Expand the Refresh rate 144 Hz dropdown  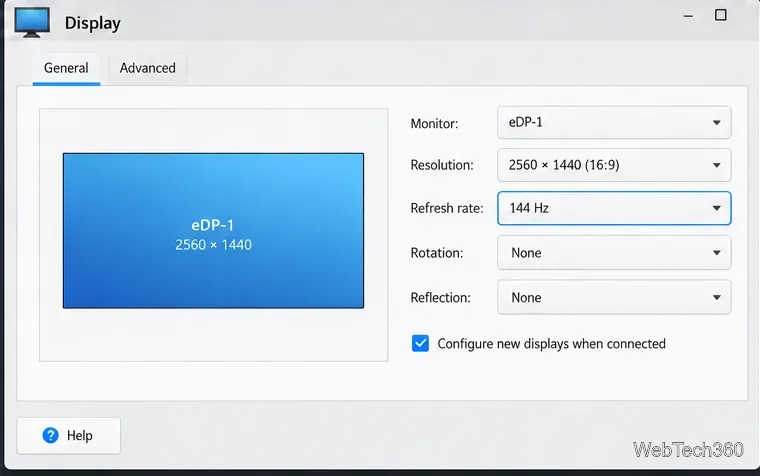(614, 208)
